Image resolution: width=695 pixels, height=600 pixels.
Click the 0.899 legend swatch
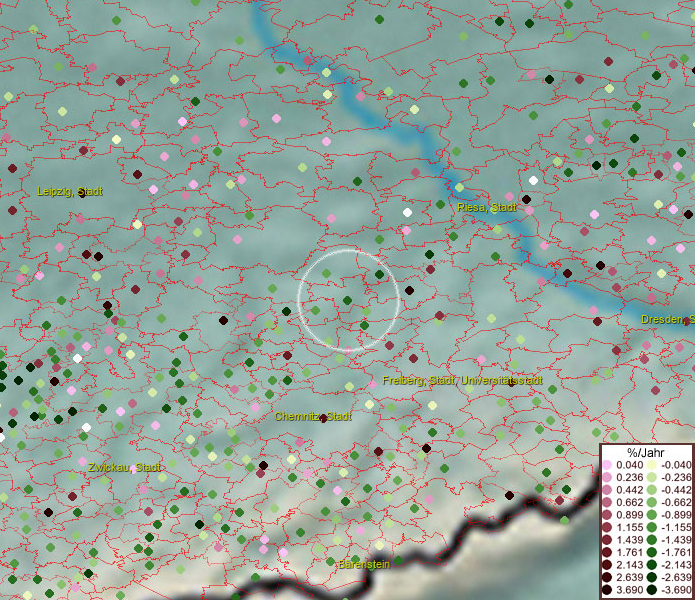[x=607, y=515]
